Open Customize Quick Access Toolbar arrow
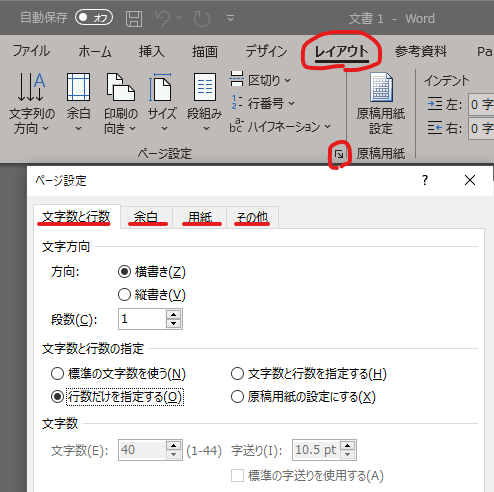The width and height of the screenshot is (494, 492). coord(230,18)
